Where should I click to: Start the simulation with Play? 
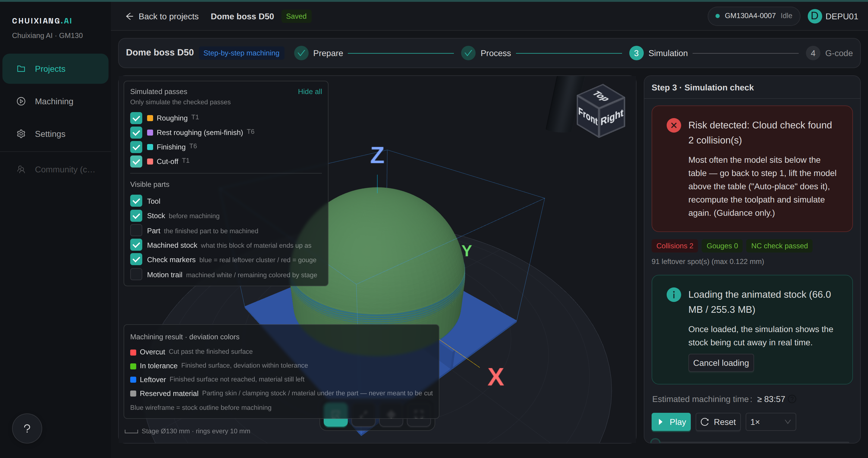click(x=671, y=422)
